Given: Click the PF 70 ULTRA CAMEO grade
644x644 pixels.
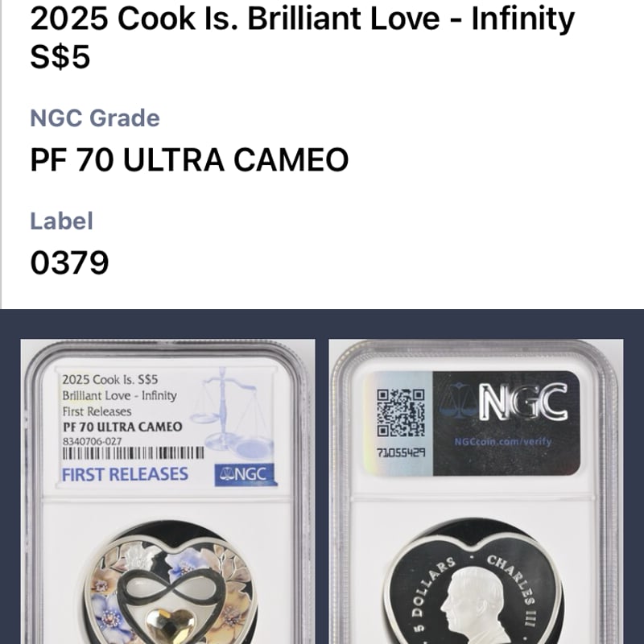Looking at the screenshot, I should tap(189, 159).
